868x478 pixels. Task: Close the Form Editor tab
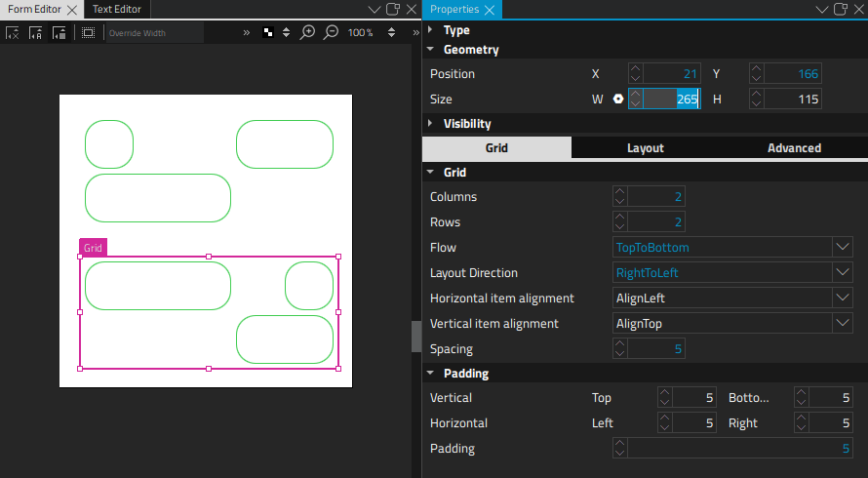[72, 10]
